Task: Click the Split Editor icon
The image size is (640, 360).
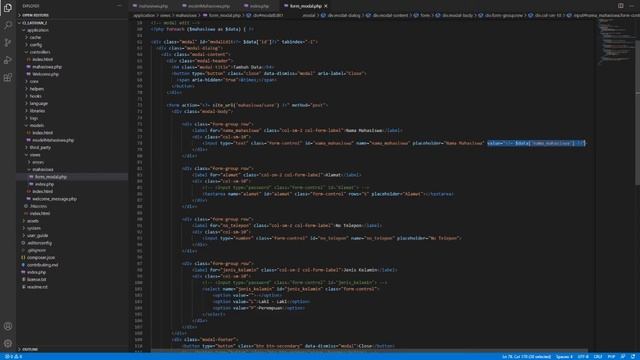Action: 620,6
